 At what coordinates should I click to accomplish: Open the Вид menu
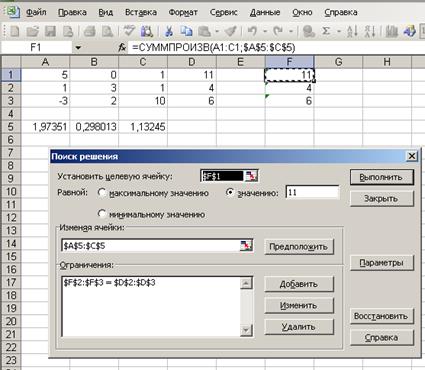[x=106, y=12]
